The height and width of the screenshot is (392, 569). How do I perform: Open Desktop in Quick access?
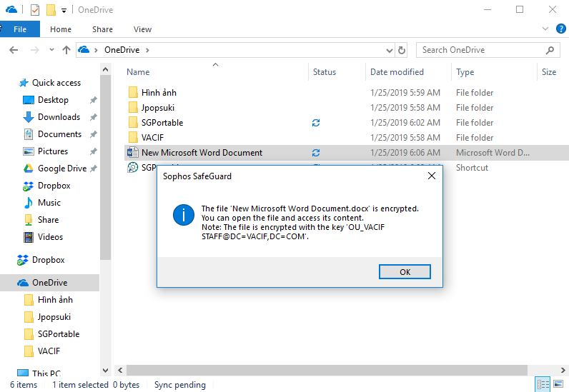53,100
